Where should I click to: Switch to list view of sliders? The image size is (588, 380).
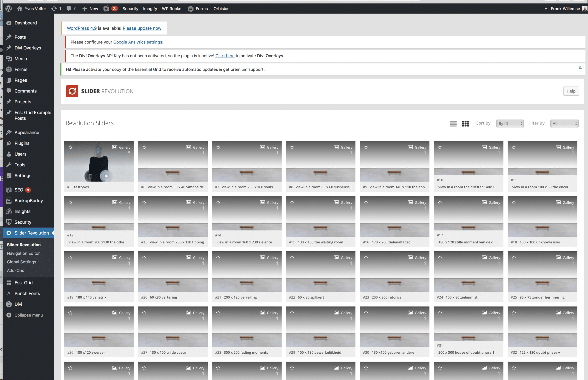point(453,123)
